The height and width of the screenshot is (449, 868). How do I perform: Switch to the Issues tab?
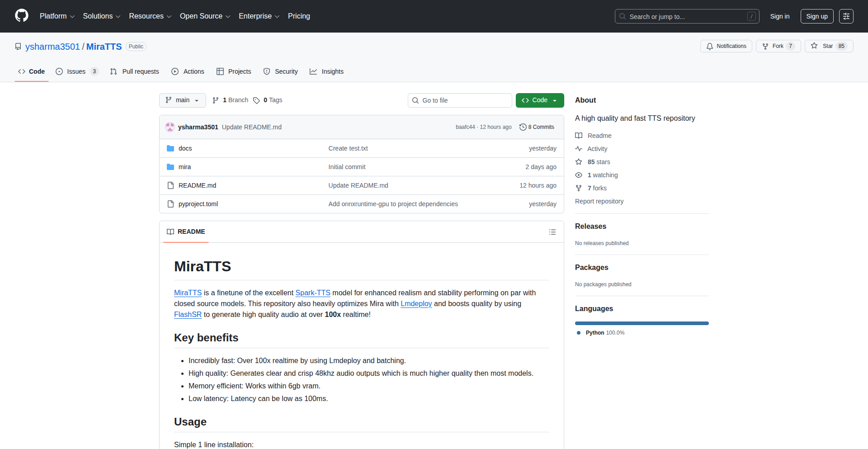pos(76,71)
